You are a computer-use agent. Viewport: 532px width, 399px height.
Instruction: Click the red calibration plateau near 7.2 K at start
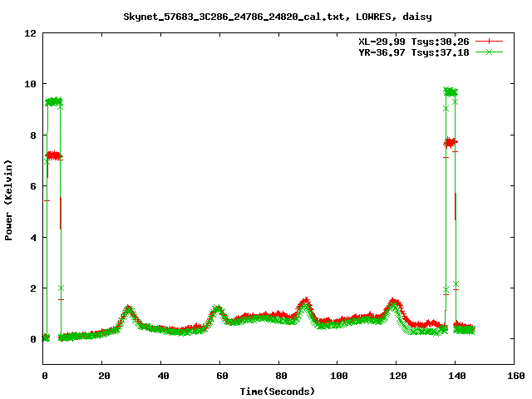[x=53, y=155]
